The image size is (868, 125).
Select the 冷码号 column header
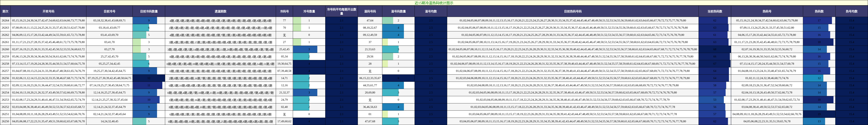284,11
